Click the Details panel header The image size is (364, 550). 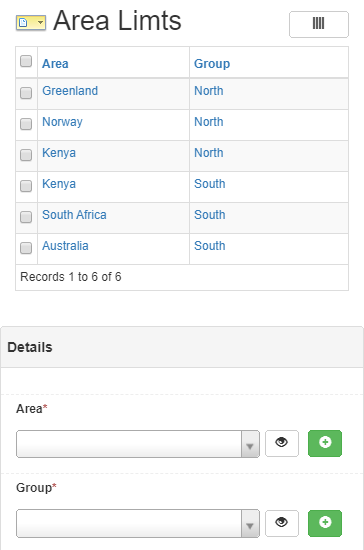[182, 347]
